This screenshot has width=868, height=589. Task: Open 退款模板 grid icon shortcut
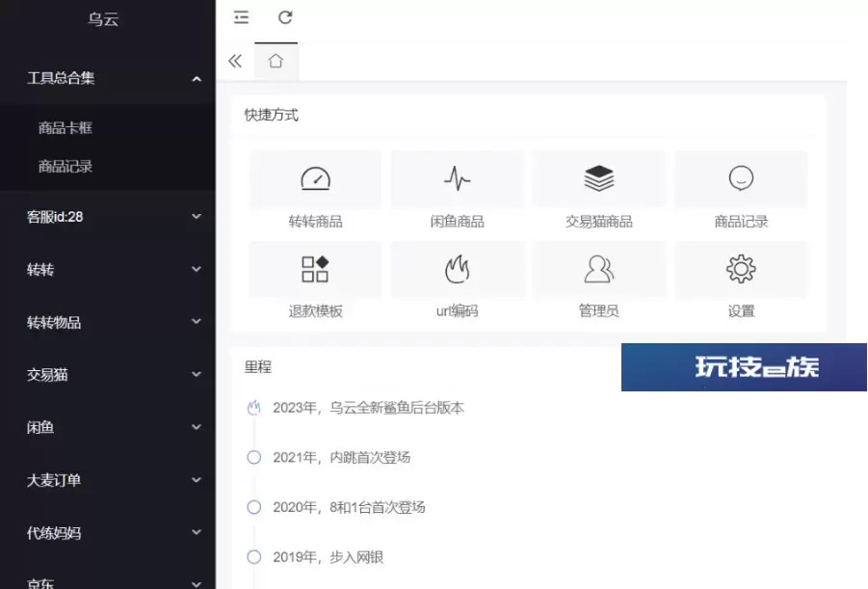[315, 269]
